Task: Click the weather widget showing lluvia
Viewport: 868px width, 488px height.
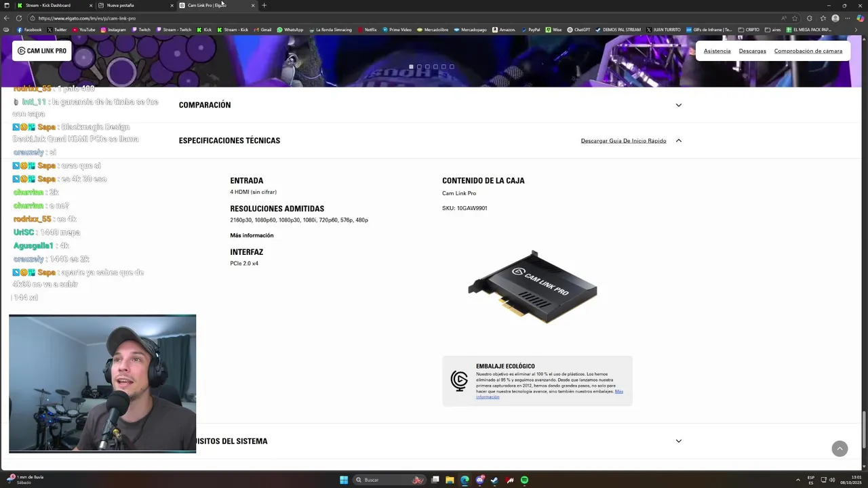Action: pos(25,480)
